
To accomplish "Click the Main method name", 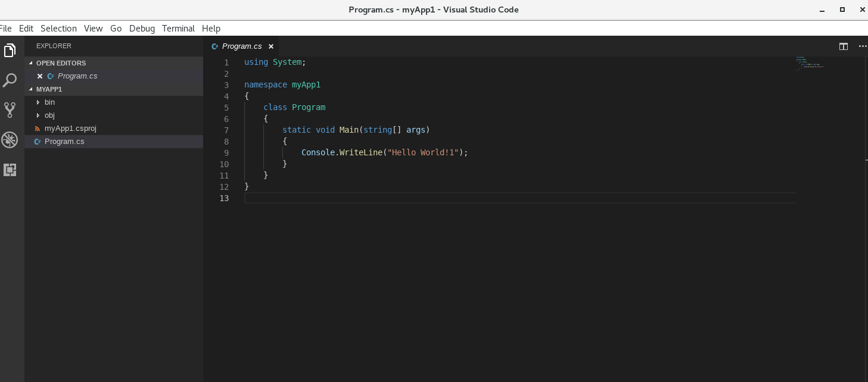I will (x=349, y=130).
